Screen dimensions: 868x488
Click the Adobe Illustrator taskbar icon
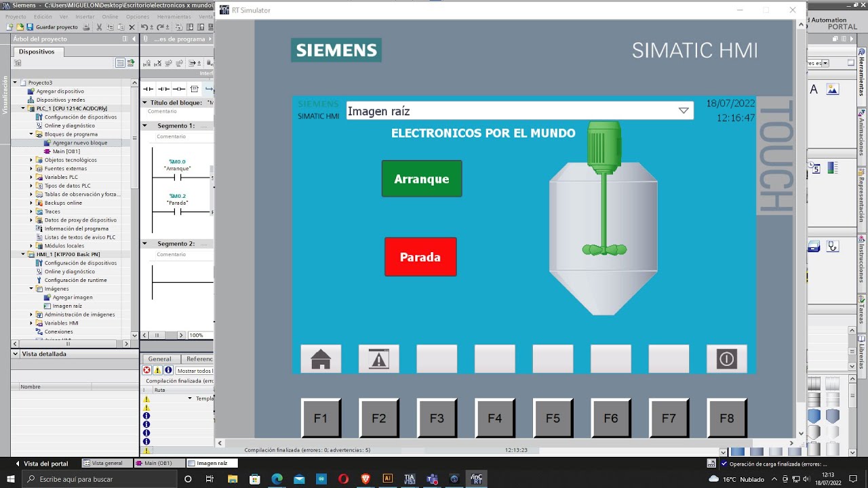[x=387, y=479]
